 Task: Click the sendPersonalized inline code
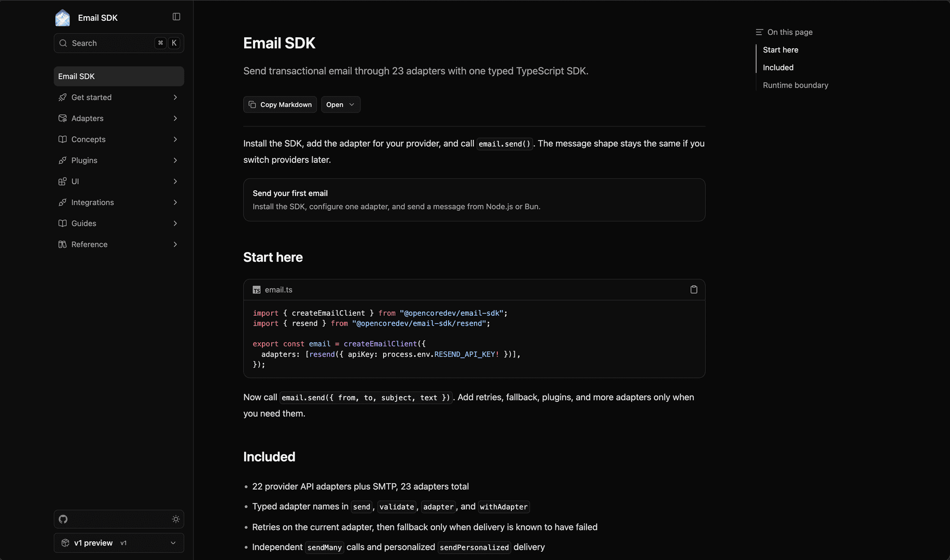tap(474, 548)
